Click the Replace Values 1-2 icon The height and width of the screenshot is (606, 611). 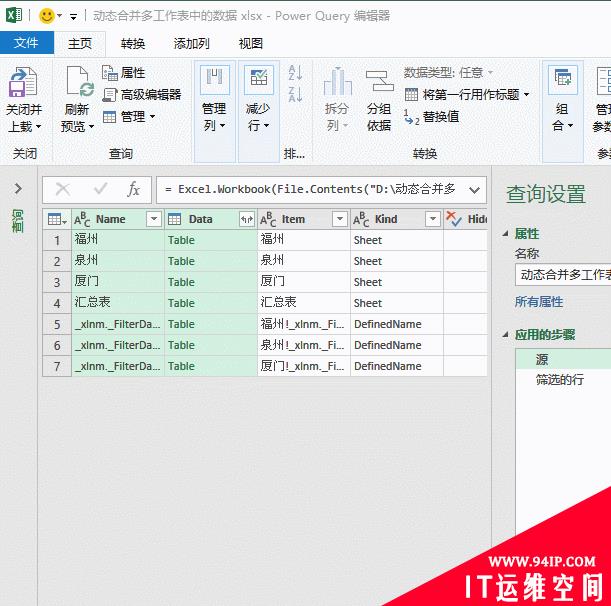411,117
